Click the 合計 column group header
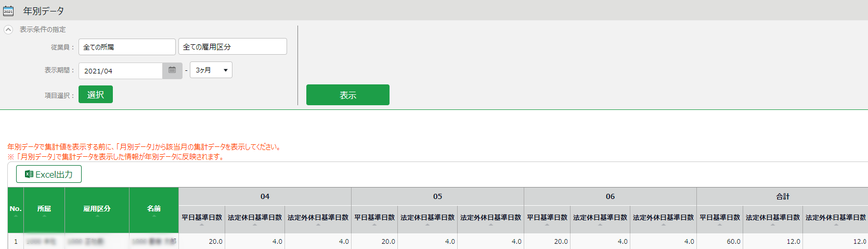 coord(782,196)
